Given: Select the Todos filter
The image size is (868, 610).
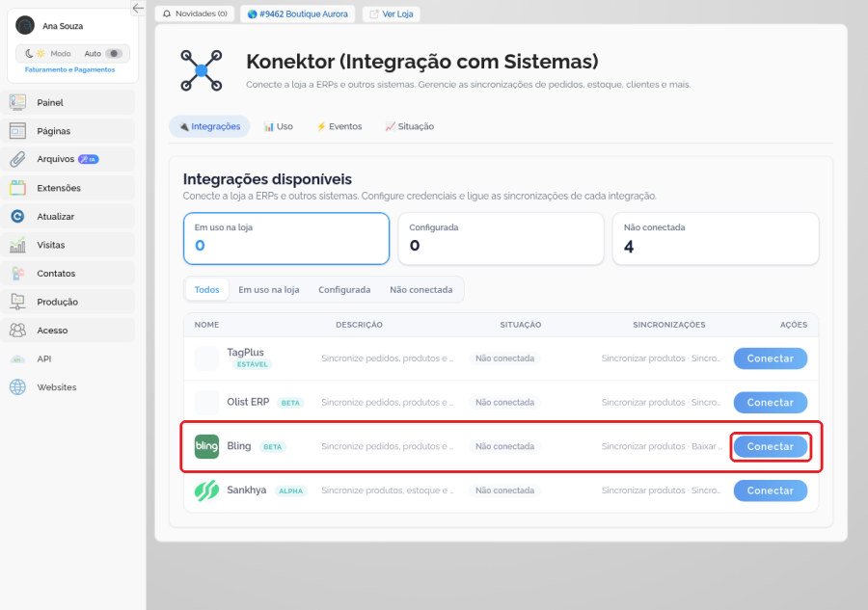Looking at the screenshot, I should click(x=207, y=290).
